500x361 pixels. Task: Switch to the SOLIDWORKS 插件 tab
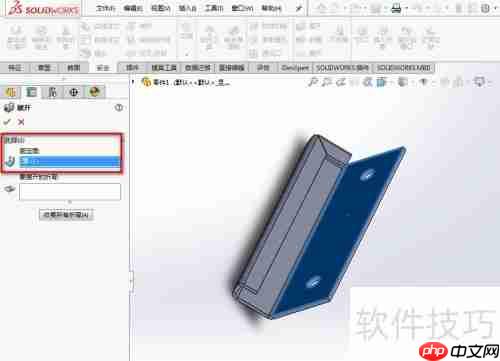[x=342, y=68]
